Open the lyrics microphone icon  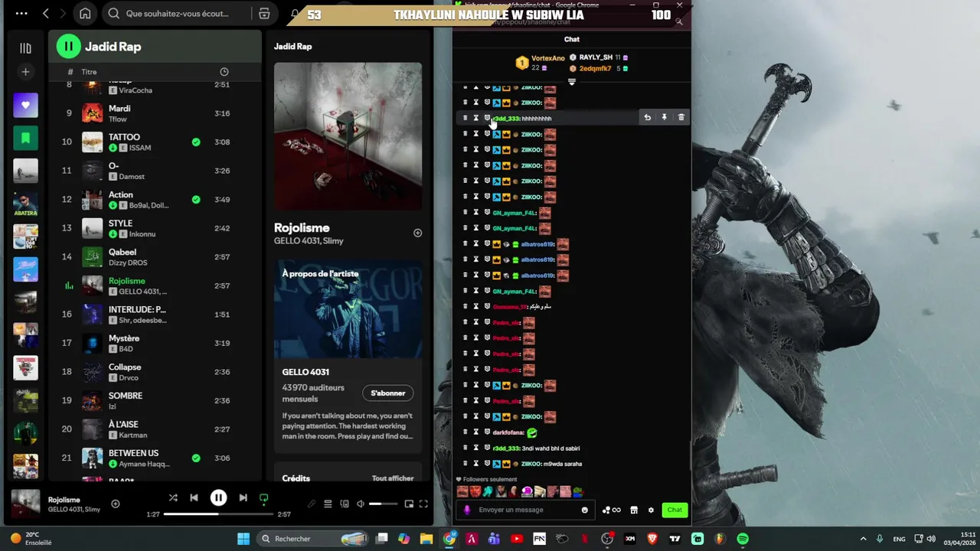pyautogui.click(x=312, y=504)
